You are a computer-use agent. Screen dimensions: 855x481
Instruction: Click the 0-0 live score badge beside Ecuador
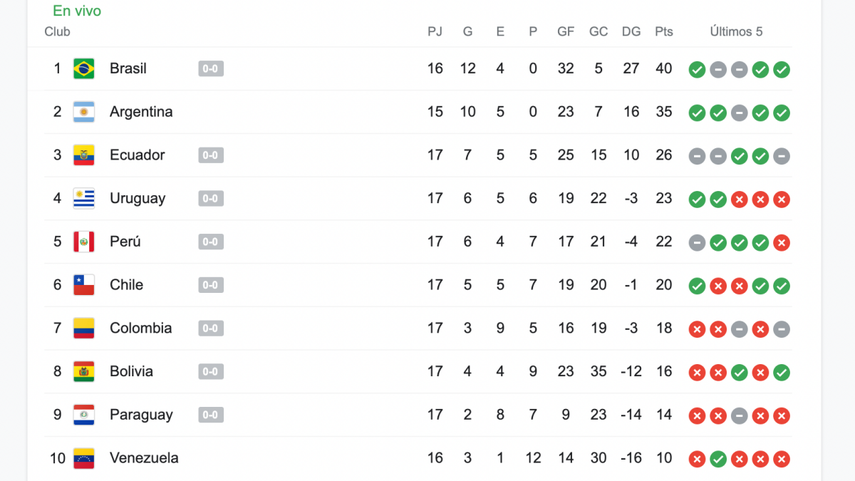210,155
